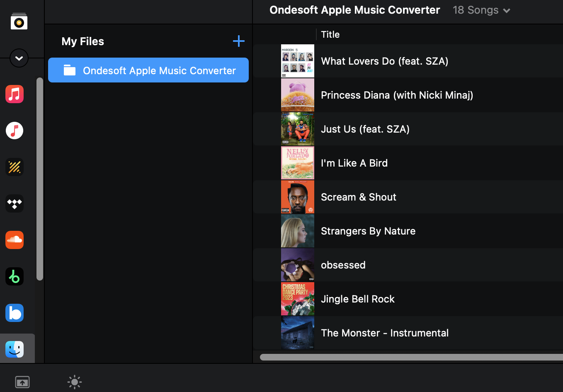Viewport: 563px width, 392px height.
Task: Select song title The Monster - Instrumental
Action: pos(385,333)
